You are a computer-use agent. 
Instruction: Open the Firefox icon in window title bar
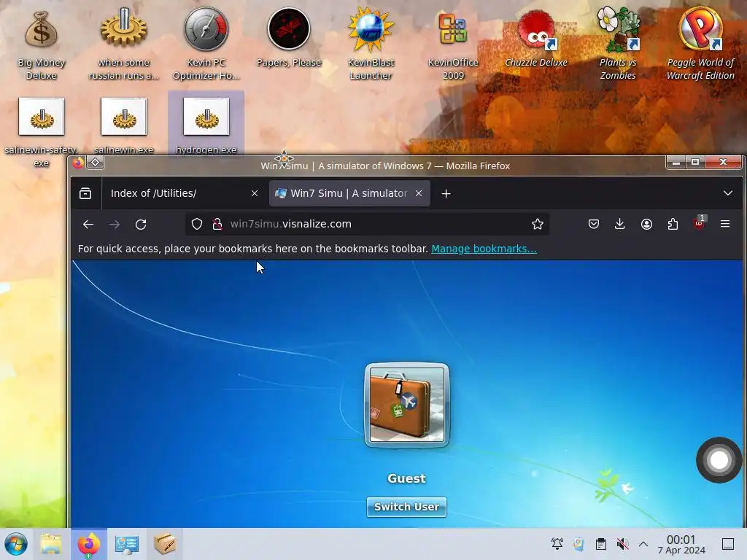point(78,163)
